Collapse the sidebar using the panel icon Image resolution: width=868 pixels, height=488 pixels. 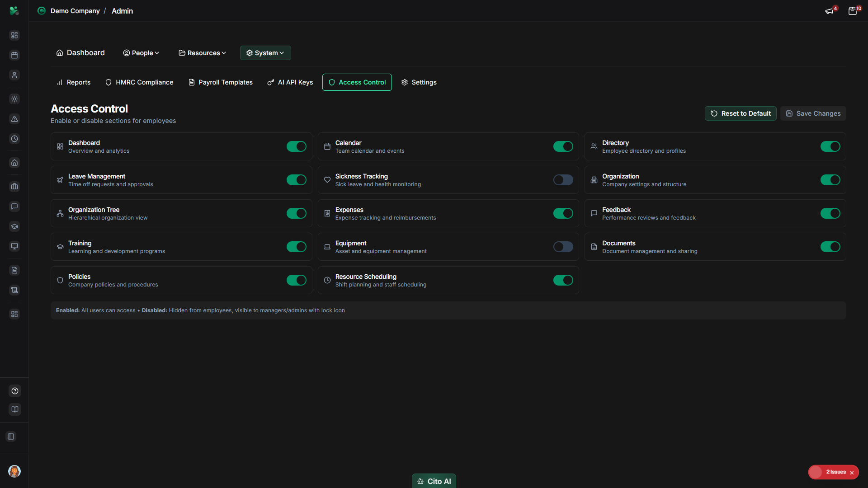pos(11,436)
